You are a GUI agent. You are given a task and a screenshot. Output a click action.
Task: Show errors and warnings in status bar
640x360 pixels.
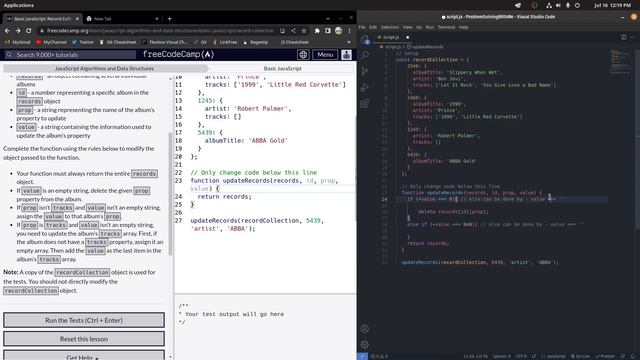379,356
